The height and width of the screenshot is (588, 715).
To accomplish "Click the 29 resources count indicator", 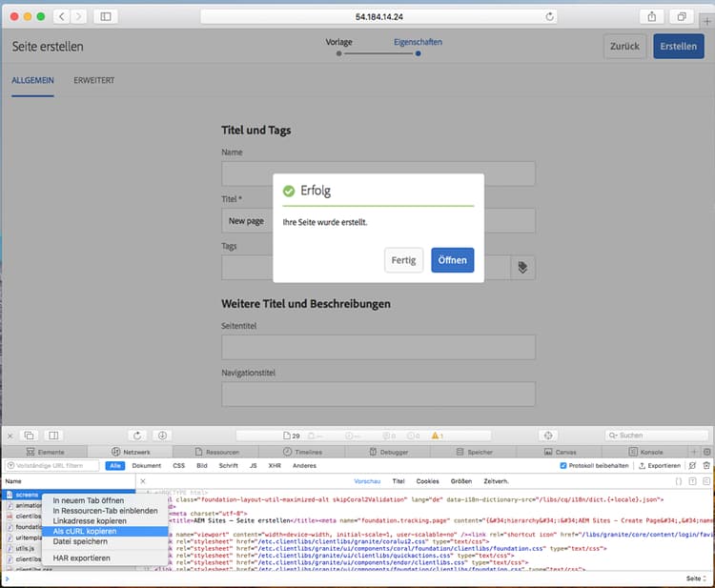I will coord(292,436).
